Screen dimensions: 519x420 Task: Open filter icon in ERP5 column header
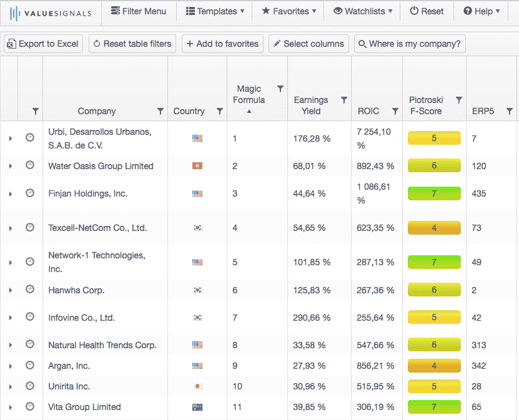tap(510, 111)
